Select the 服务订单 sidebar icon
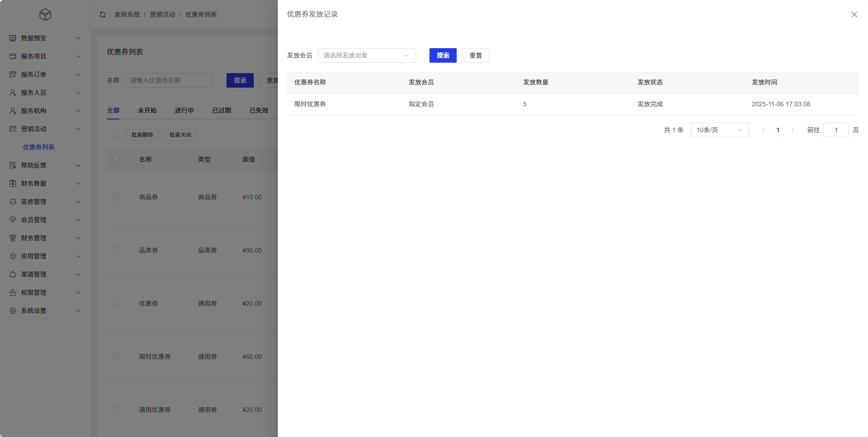 [12, 74]
